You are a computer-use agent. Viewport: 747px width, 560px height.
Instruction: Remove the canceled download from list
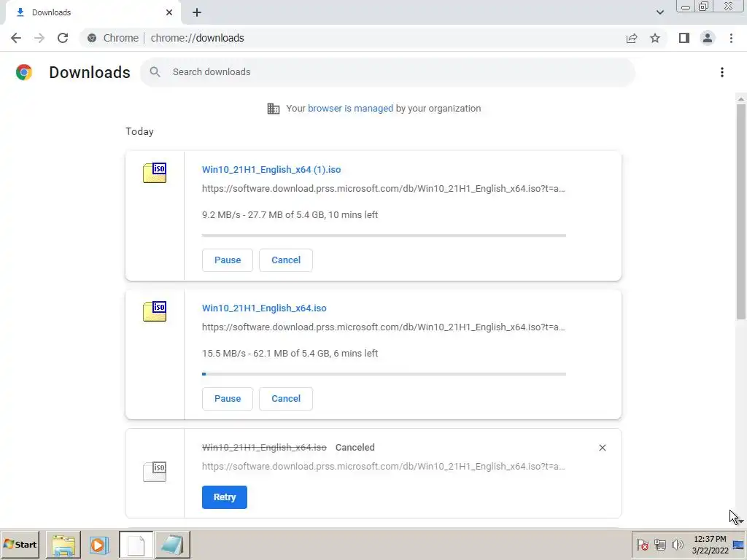coord(602,448)
